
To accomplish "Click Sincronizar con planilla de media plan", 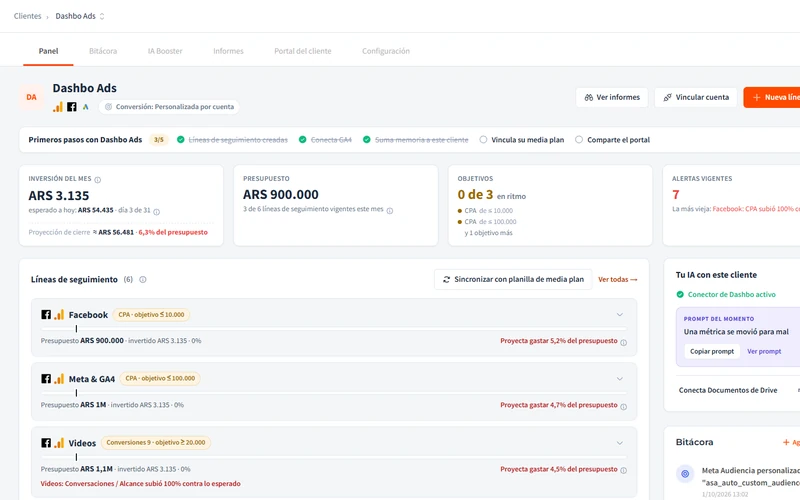I will click(513, 280).
